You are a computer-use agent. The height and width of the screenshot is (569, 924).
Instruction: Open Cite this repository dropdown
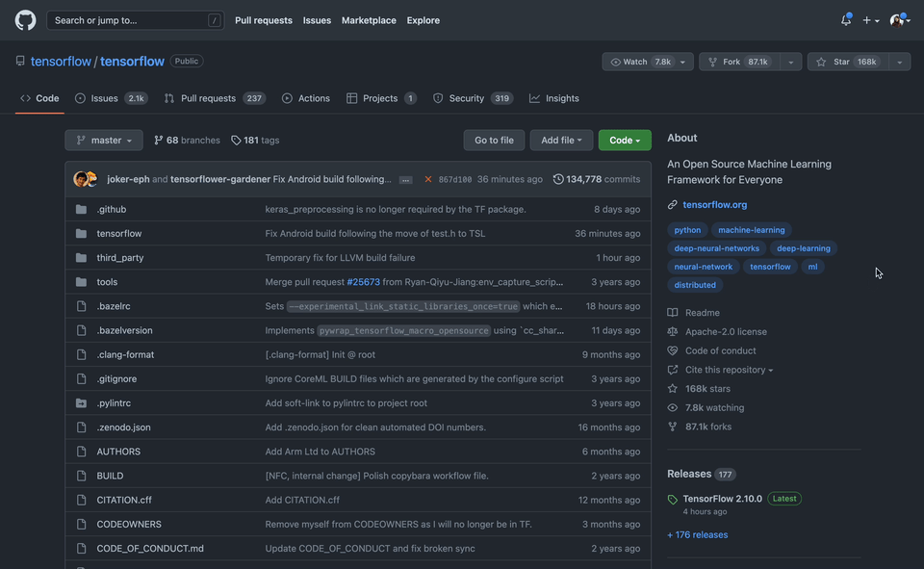pos(729,370)
